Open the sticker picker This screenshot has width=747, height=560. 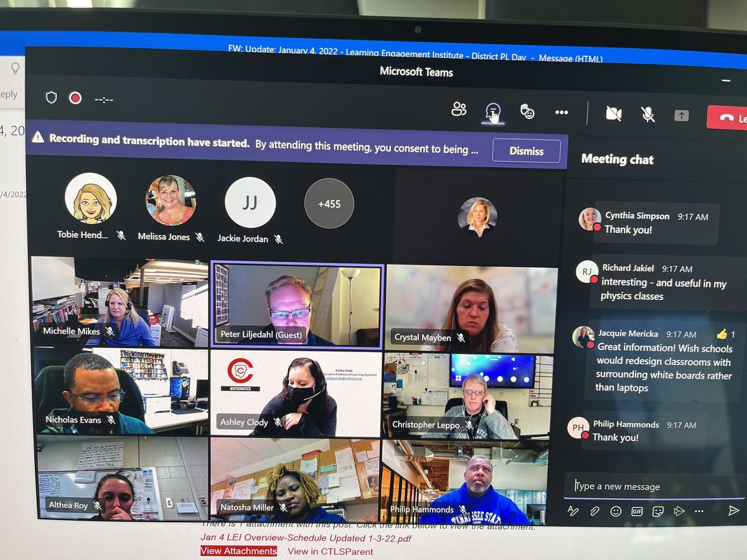pos(657,511)
